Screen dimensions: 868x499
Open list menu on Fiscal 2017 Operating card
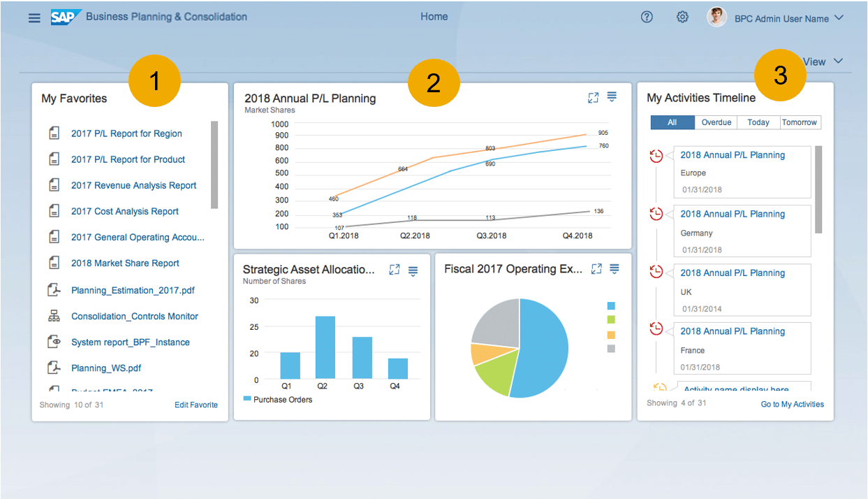615,269
